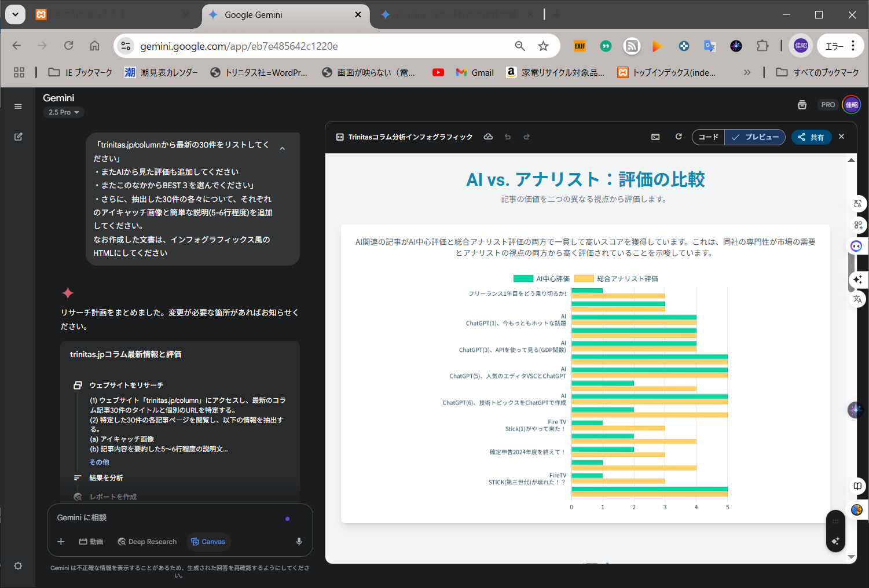
Task: Show more bookmarks with the double chevron
Action: pos(747,72)
